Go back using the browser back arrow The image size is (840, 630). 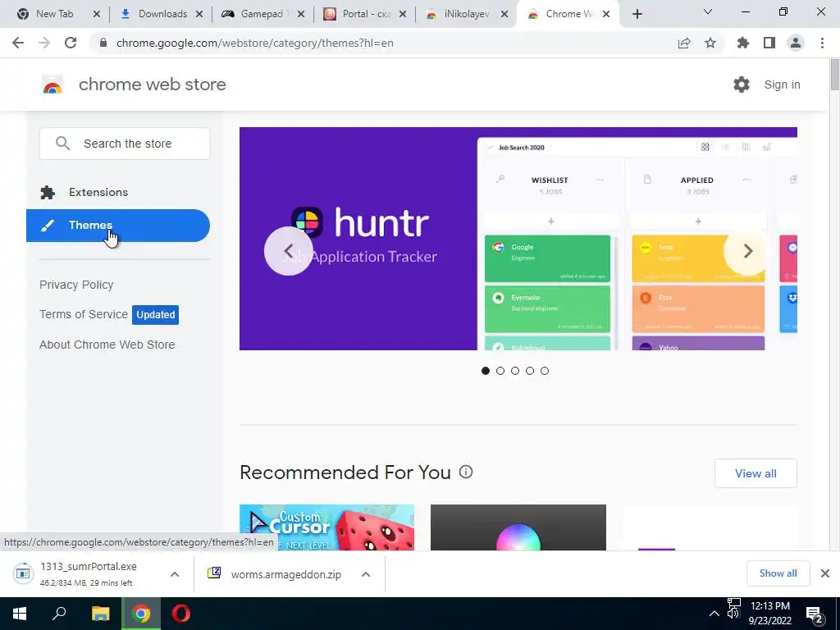[18, 43]
